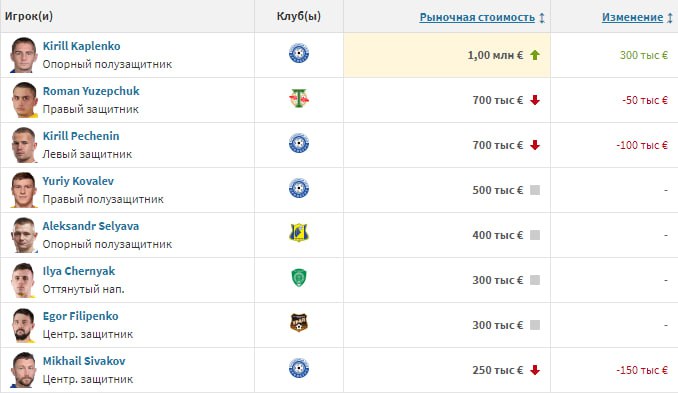This screenshot has width=678, height=393.
Task: Click the Akhmat club crest beside Ilya Chernyak
Action: click(x=299, y=278)
